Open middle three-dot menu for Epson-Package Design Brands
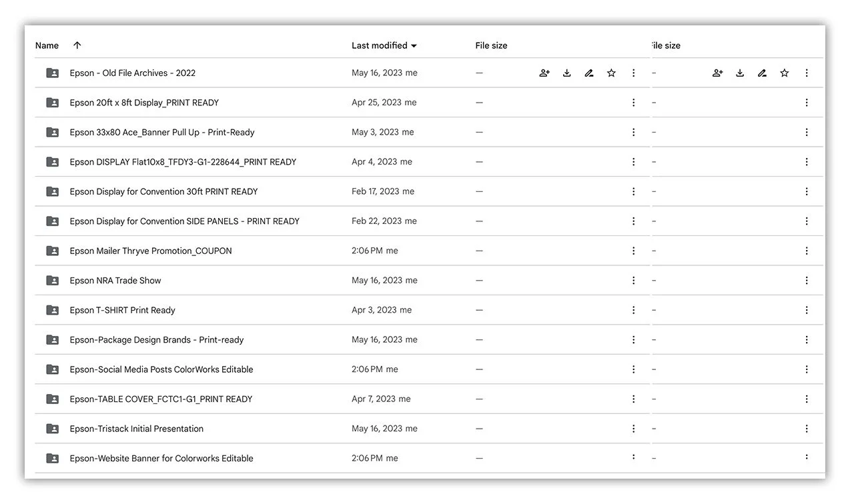 633,340
